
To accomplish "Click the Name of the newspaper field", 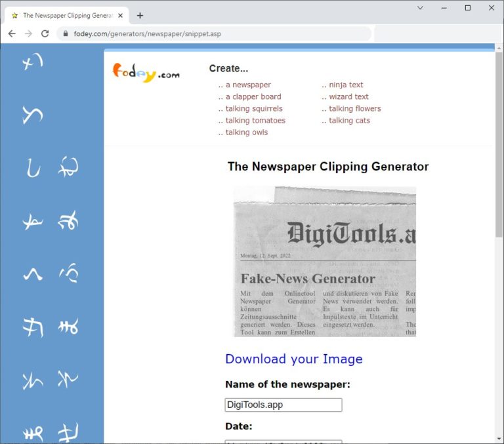I will tap(283, 405).
